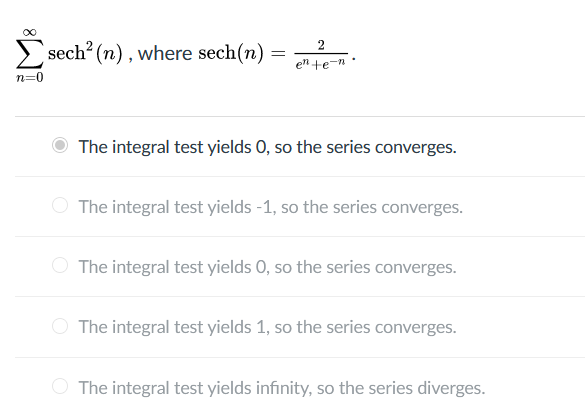
Task: Click the already selected "yields 0" radio button
Action: [x=60, y=145]
